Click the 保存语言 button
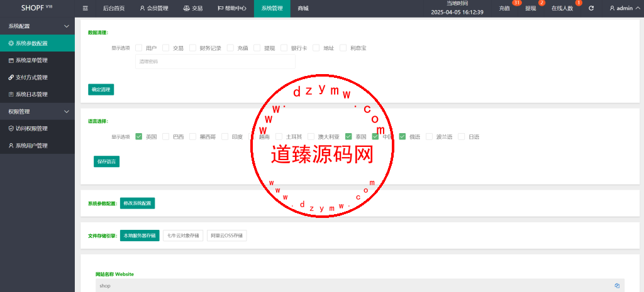Screen dimensions: 644x292 [x=106, y=161]
